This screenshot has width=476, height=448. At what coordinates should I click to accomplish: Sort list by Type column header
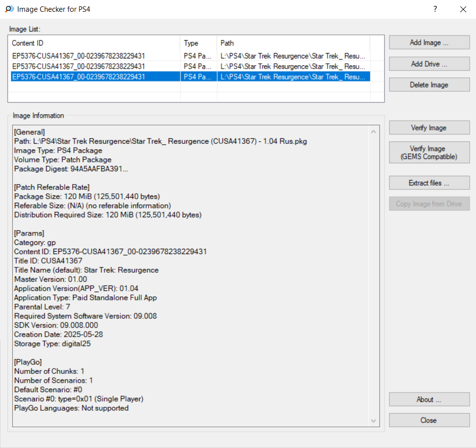(x=199, y=43)
